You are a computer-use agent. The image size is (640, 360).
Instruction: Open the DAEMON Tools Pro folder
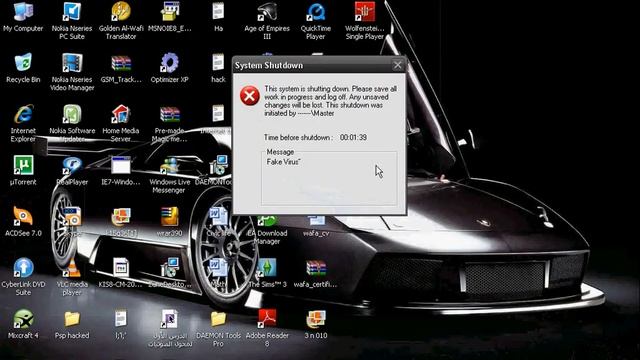click(x=218, y=319)
